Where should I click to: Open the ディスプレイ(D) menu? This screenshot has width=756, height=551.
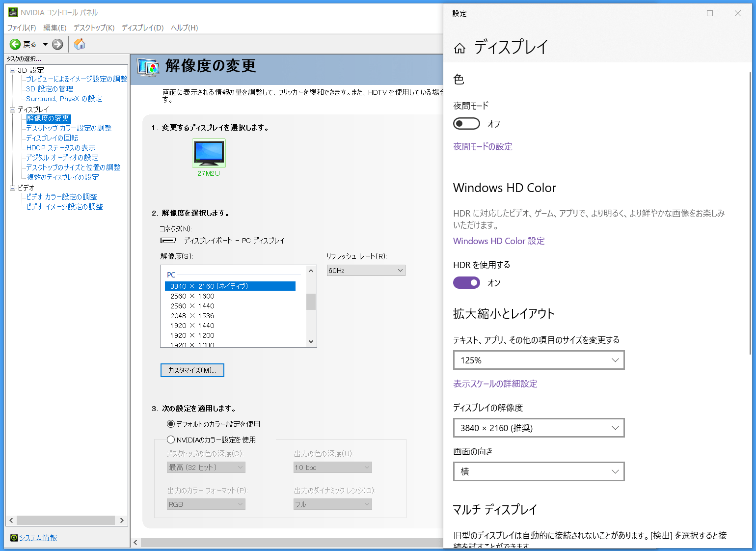pyautogui.click(x=143, y=28)
